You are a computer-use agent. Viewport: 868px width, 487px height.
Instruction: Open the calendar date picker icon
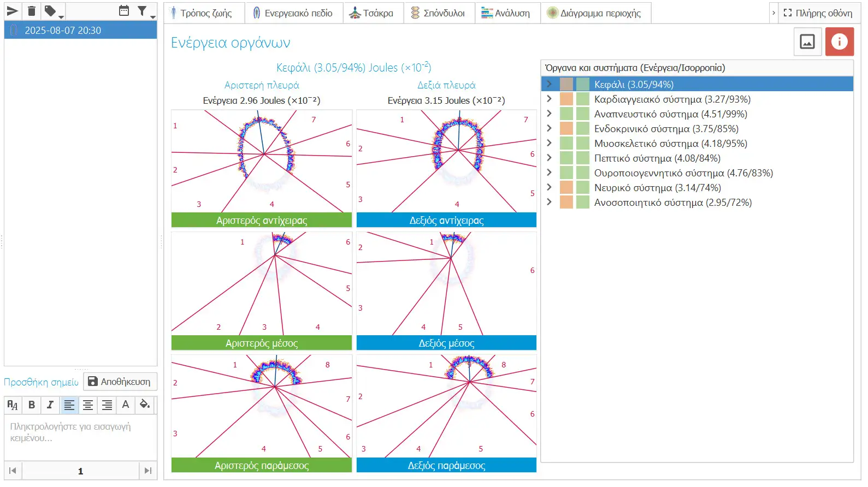tap(124, 11)
